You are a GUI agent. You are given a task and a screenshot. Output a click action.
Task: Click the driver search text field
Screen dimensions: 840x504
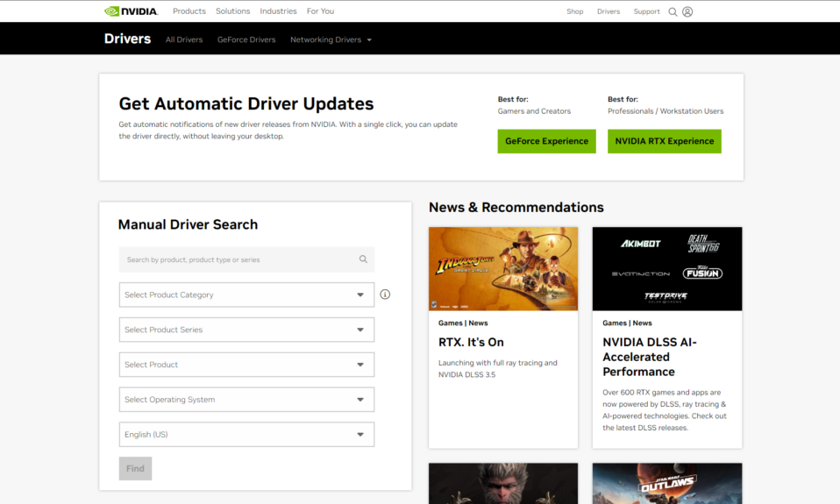coord(246,259)
